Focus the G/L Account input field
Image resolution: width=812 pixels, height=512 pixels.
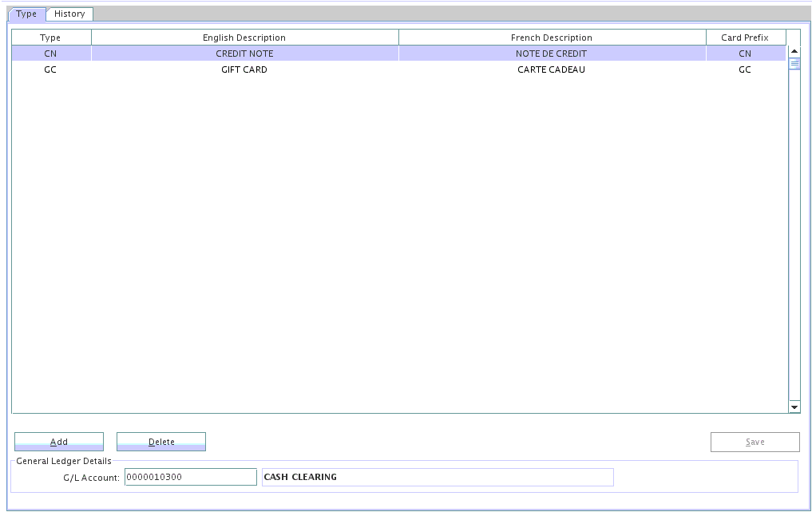point(191,477)
